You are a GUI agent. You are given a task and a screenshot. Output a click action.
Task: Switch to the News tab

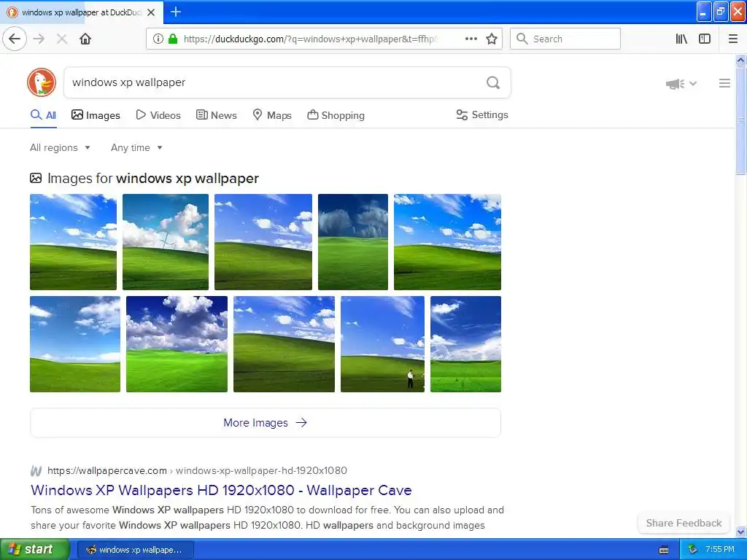[216, 115]
